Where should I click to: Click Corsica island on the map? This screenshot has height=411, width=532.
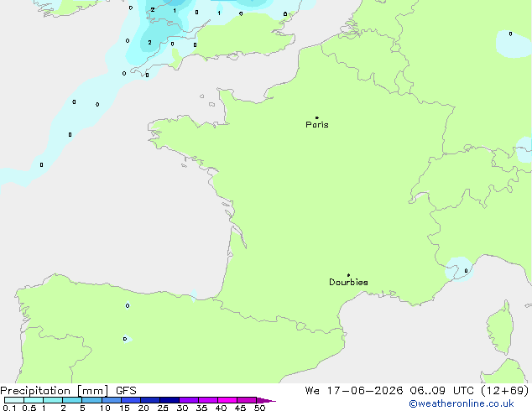(500, 327)
